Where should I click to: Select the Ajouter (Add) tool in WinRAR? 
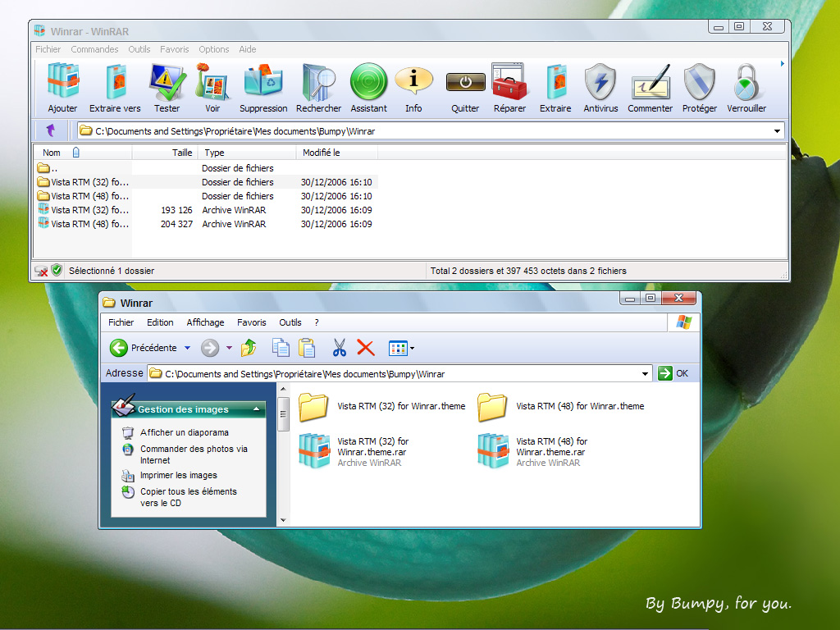pos(62,82)
